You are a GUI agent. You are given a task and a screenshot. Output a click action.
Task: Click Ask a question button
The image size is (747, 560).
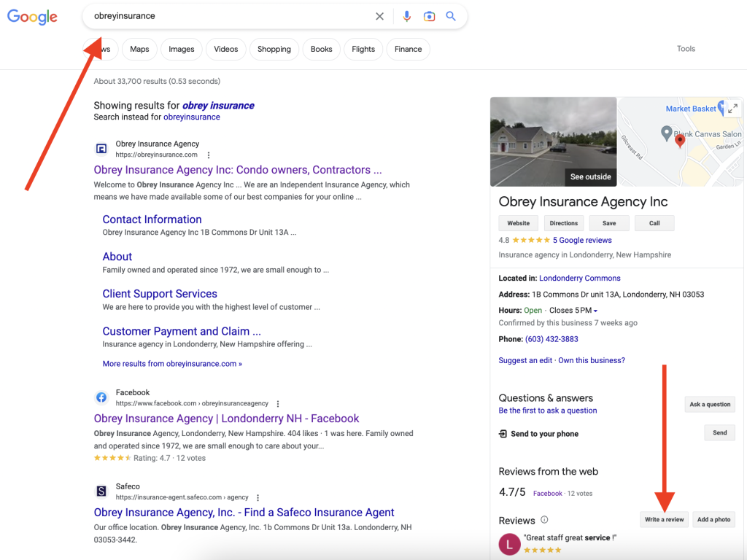click(710, 404)
